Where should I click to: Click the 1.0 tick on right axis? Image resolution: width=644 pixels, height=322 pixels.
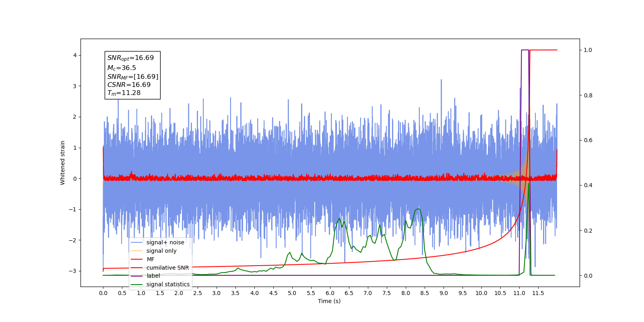(588, 50)
